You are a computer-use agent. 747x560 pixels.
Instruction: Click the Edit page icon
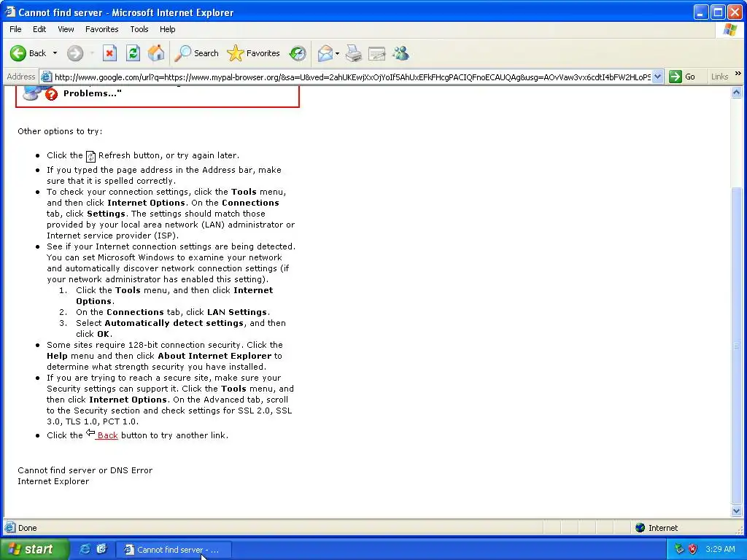(x=376, y=53)
